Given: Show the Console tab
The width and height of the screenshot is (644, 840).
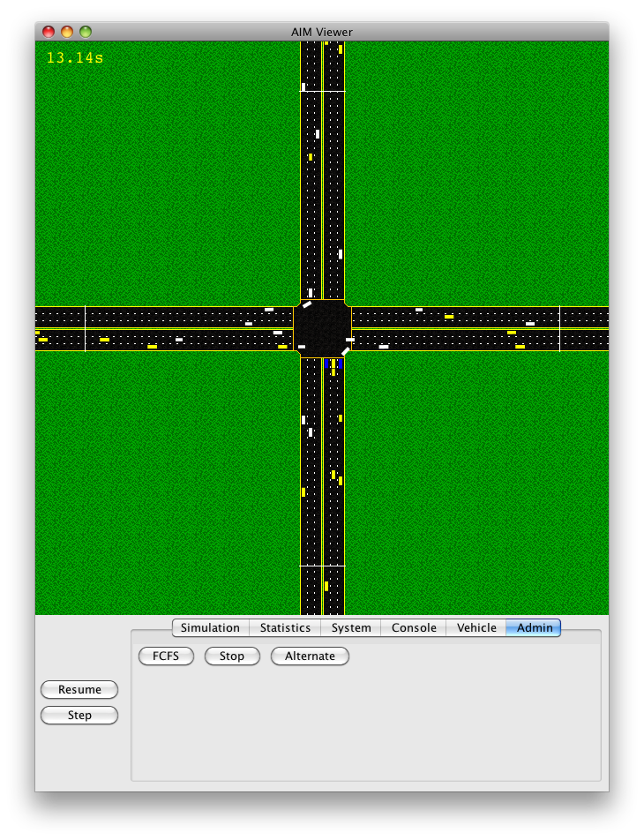Looking at the screenshot, I should [414, 628].
